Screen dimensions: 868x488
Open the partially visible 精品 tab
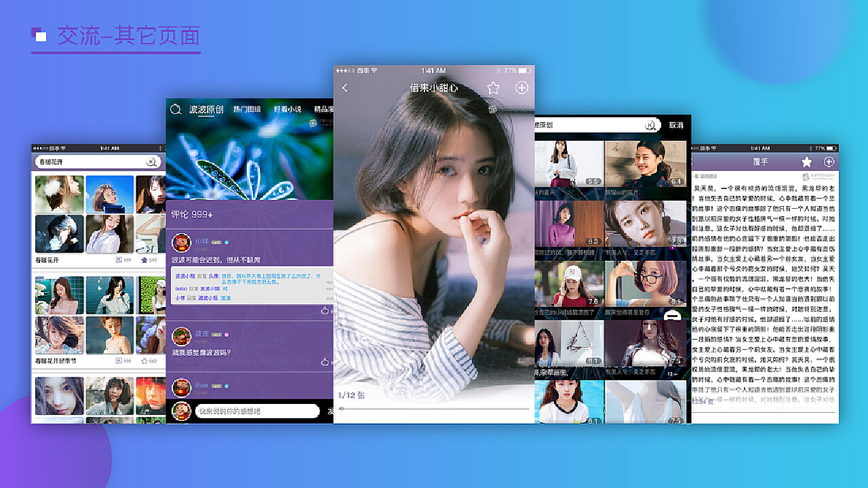click(323, 109)
